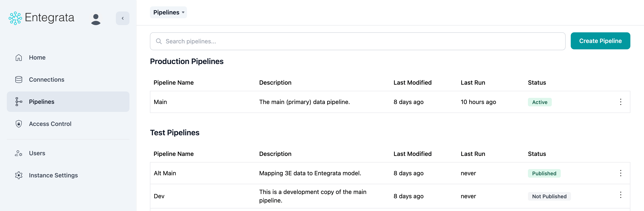This screenshot has width=644, height=211.
Task: Click the Users icon in sidebar
Action: point(19,153)
